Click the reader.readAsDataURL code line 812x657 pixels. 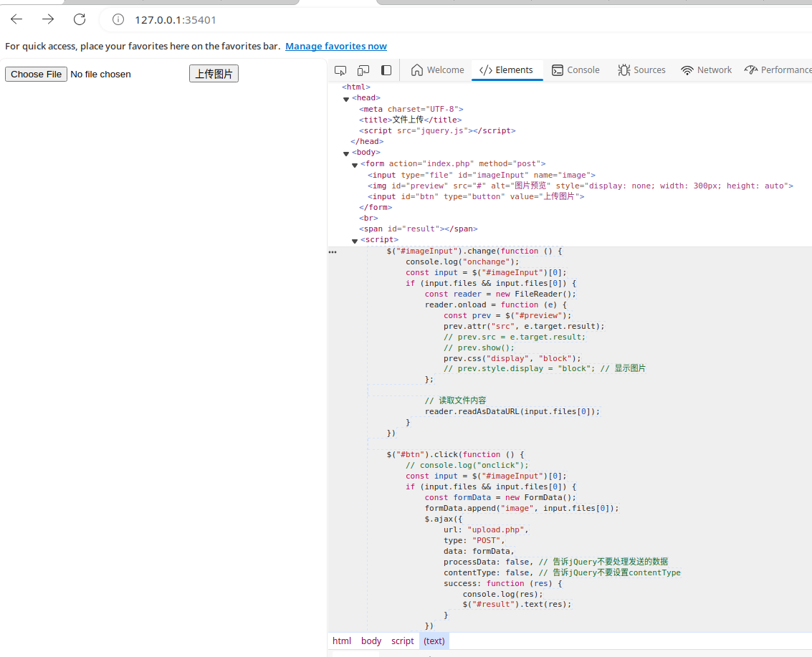coord(512,411)
